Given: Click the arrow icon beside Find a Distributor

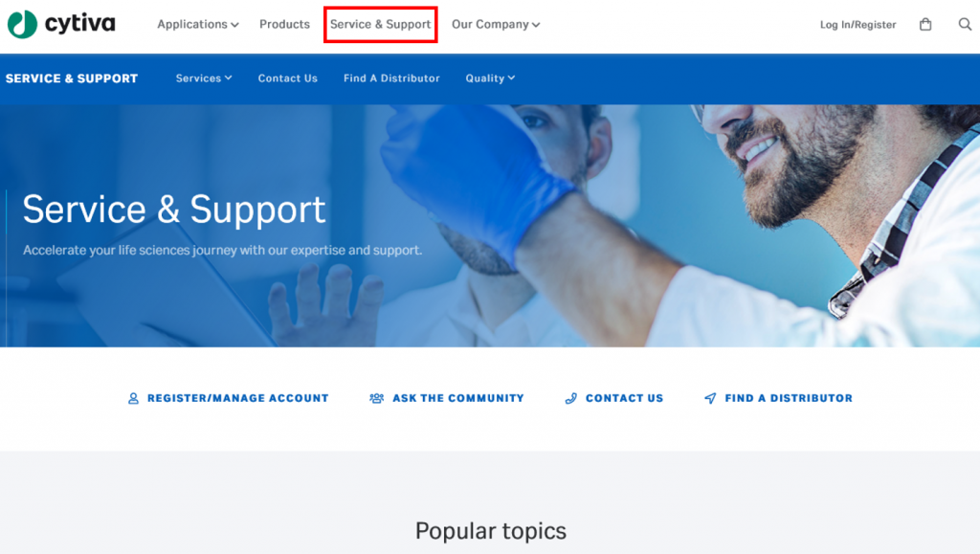Looking at the screenshot, I should click(x=710, y=398).
